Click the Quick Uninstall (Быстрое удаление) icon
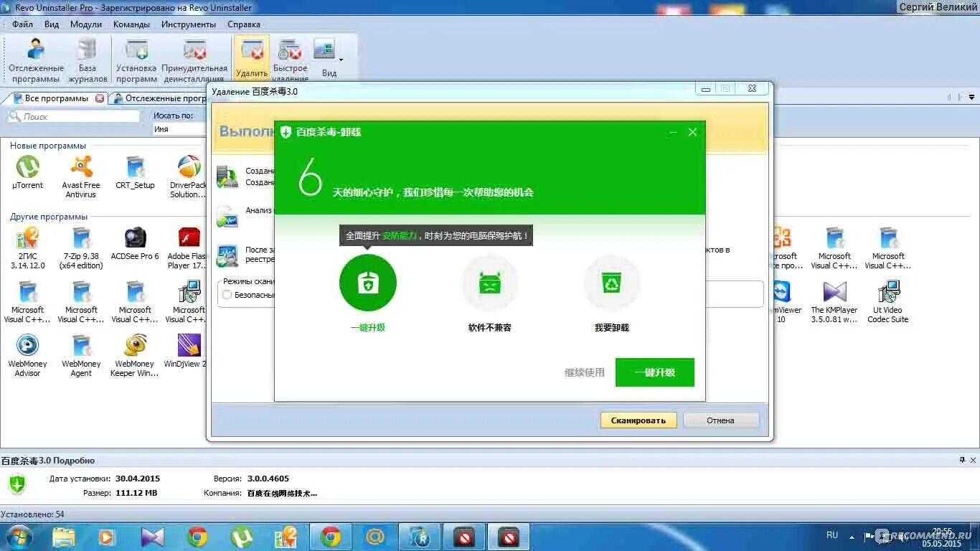This screenshot has height=551, width=980. coord(290,60)
